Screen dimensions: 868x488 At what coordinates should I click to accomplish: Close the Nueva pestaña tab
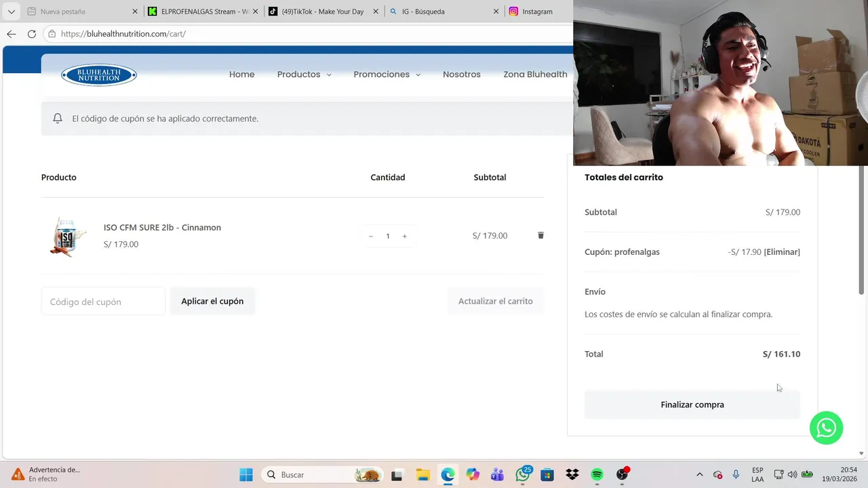(135, 12)
